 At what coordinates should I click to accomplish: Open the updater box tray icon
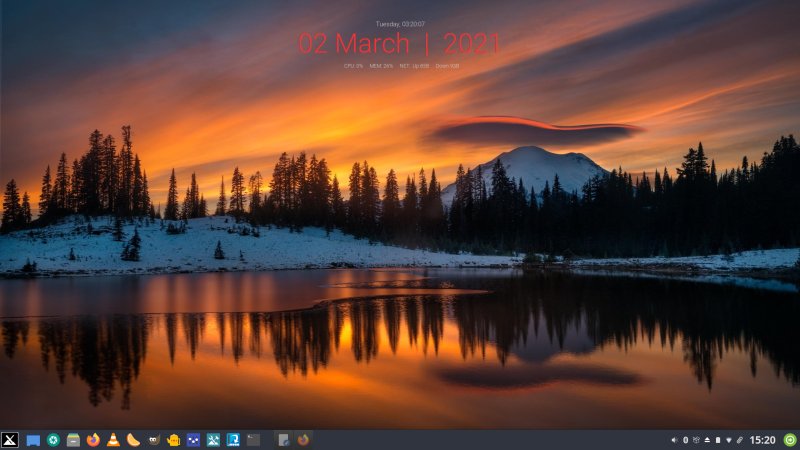pos(696,440)
